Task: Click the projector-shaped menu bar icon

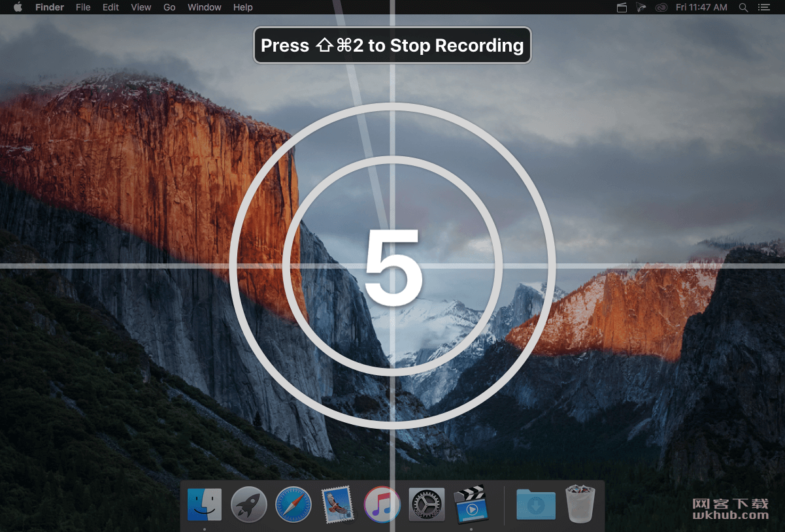Action: 641,7
